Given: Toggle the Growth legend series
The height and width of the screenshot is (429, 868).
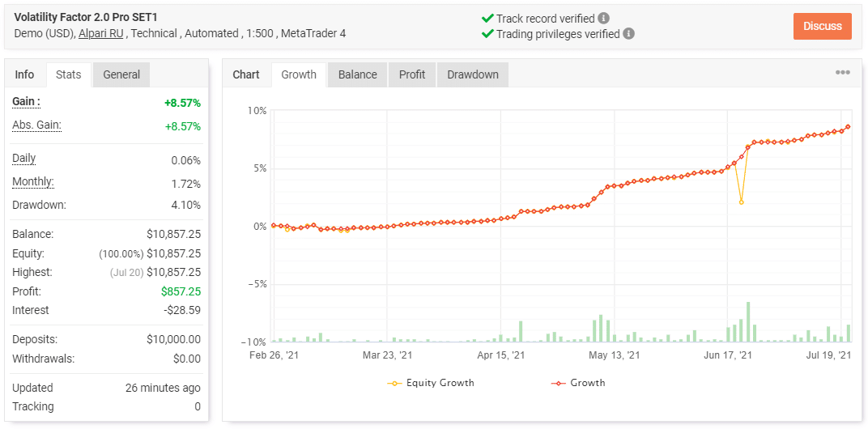Looking at the screenshot, I should point(578,383).
